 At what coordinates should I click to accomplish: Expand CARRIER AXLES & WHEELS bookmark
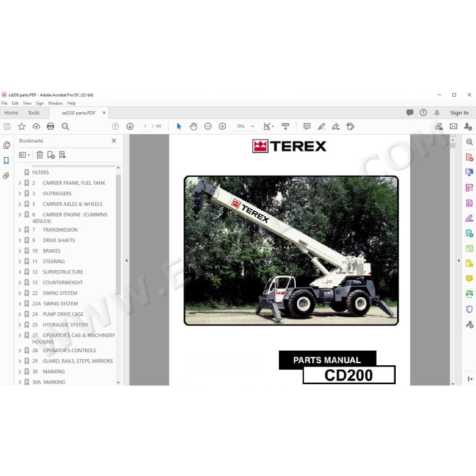[x=20, y=204]
